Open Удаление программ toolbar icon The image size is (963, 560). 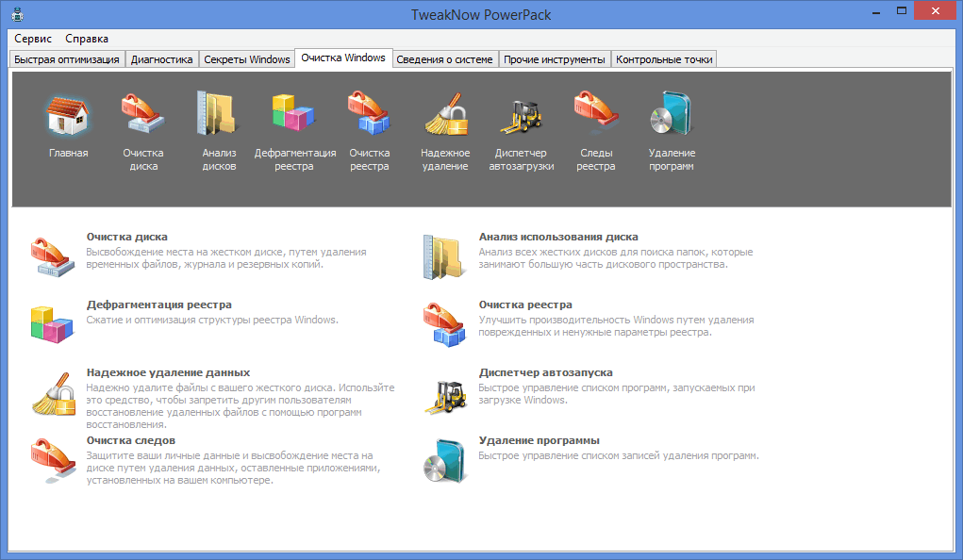click(x=672, y=113)
